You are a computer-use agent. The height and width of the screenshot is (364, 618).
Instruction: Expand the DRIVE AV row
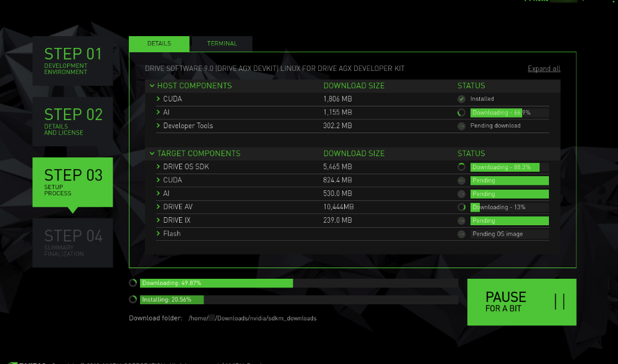pyautogui.click(x=159, y=207)
